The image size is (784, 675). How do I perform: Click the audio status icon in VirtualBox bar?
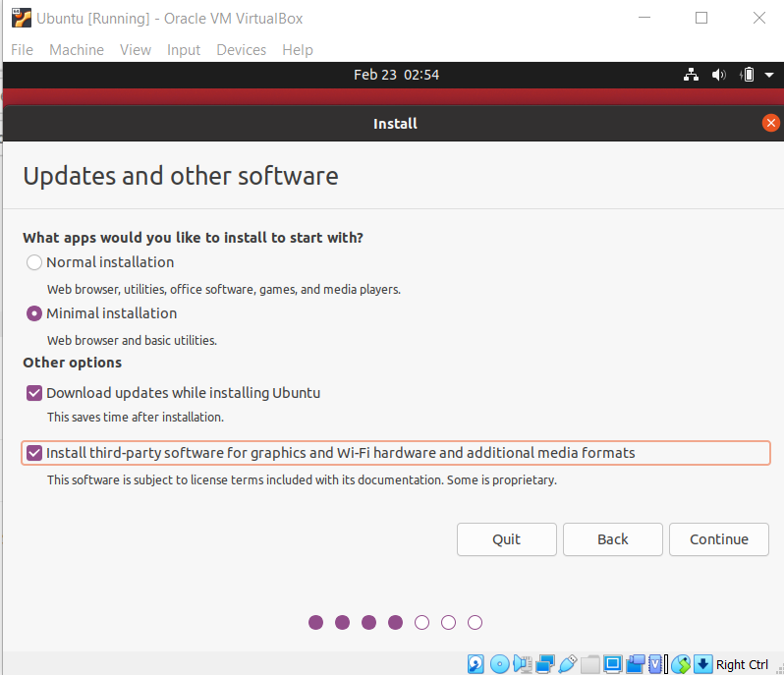coord(523,664)
